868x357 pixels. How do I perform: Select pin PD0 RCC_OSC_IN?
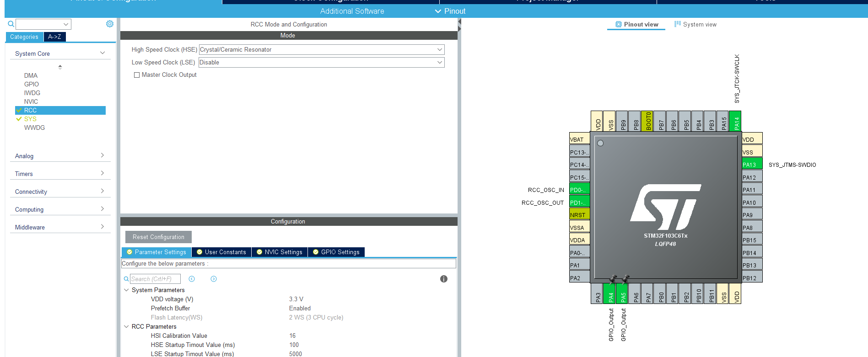click(x=579, y=190)
